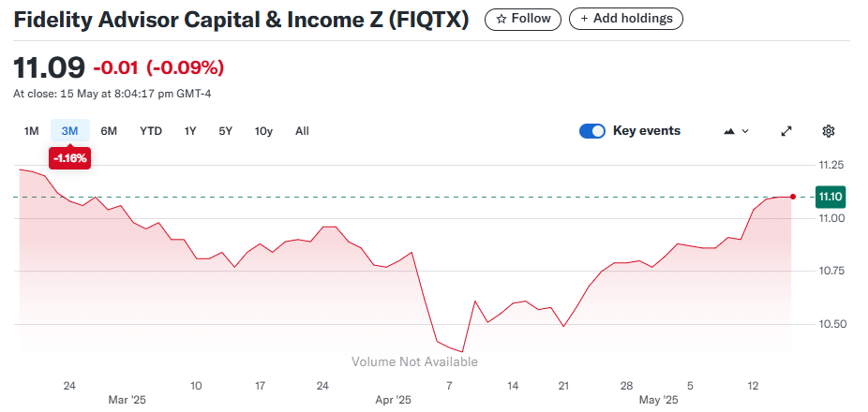The height and width of the screenshot is (412, 868).
Task: Select the 3M time range
Action: click(69, 131)
